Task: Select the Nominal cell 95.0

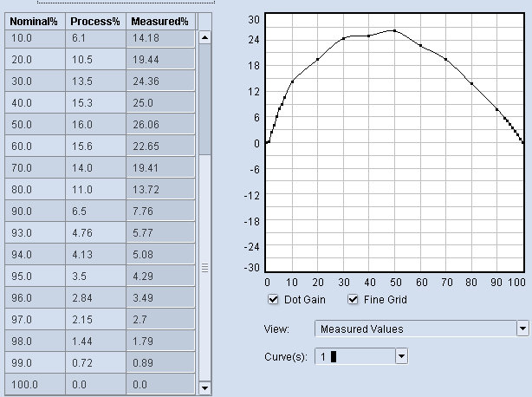Action: pos(35,277)
